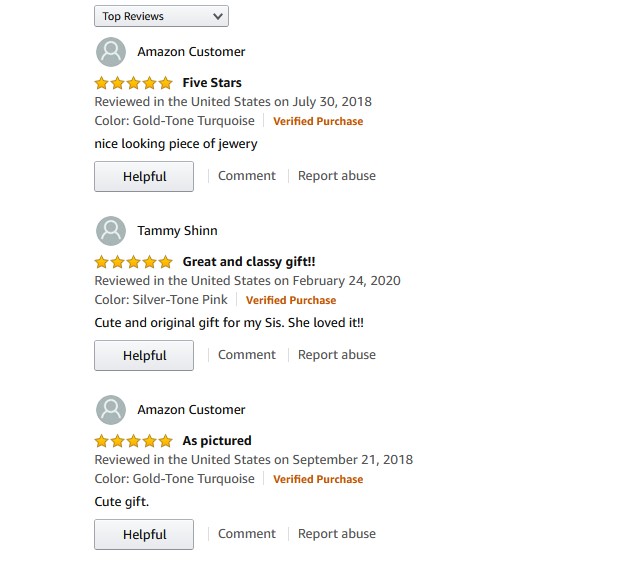Mark the 'Cute gift.' review as Helpful
The width and height of the screenshot is (633, 563).
tap(144, 535)
